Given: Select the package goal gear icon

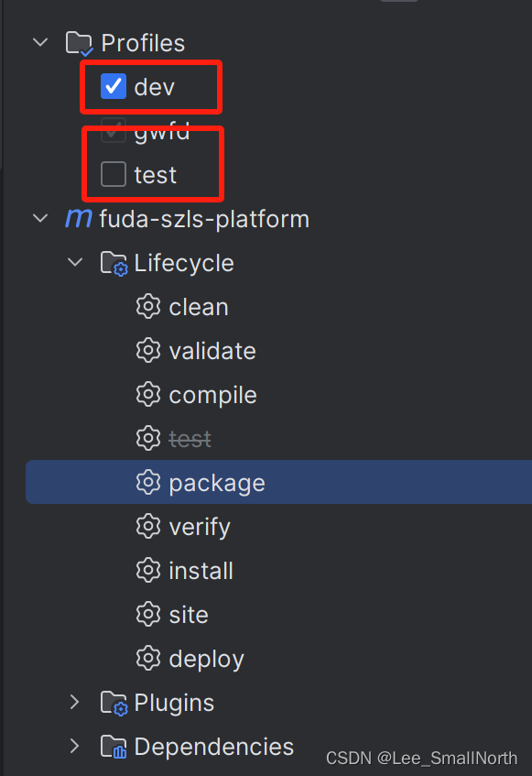Looking at the screenshot, I should point(148,482).
